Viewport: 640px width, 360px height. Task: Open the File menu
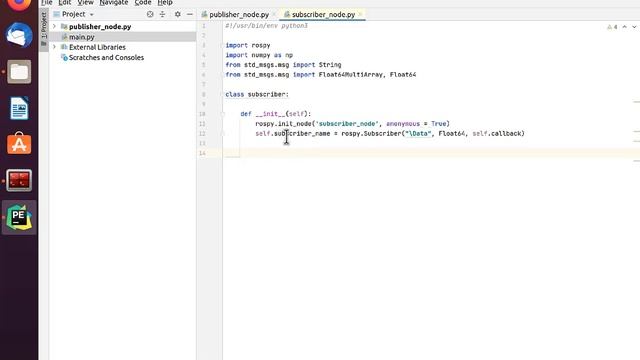coord(47,2)
